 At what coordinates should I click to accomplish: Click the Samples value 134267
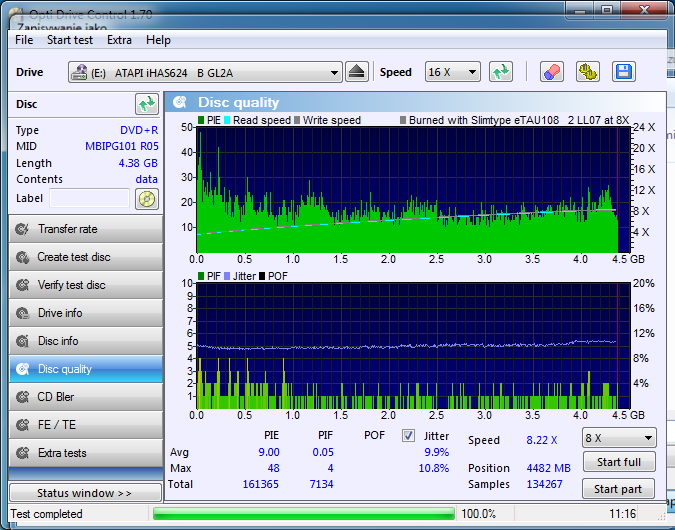click(544, 484)
